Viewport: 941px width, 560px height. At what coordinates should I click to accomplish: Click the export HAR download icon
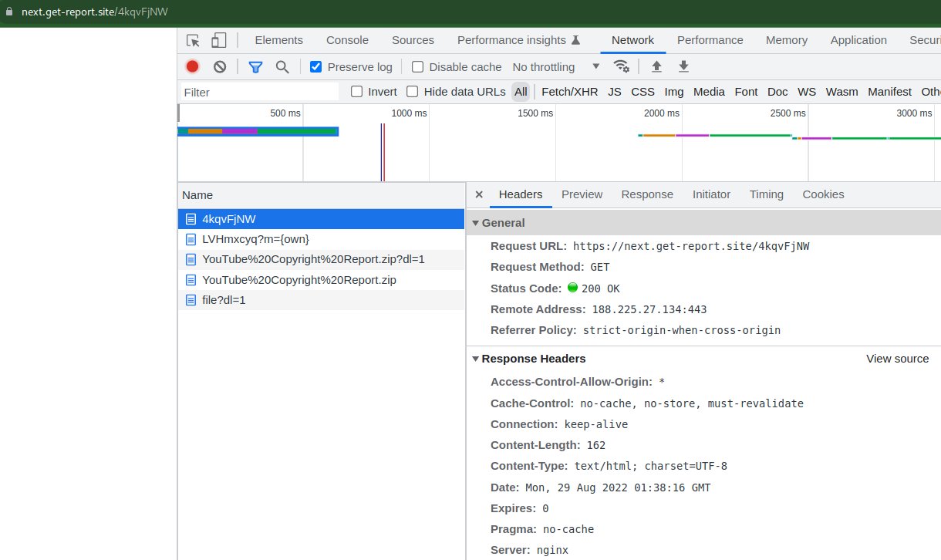coord(683,67)
